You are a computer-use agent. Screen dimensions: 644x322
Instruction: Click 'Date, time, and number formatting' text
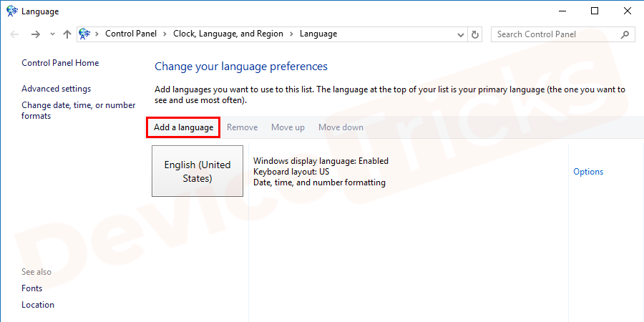click(319, 182)
